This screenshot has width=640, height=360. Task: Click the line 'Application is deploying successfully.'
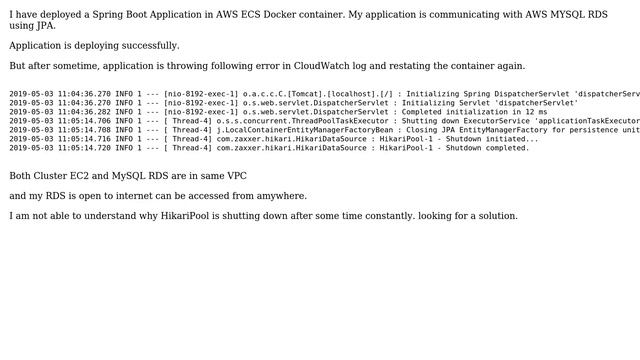click(x=94, y=46)
